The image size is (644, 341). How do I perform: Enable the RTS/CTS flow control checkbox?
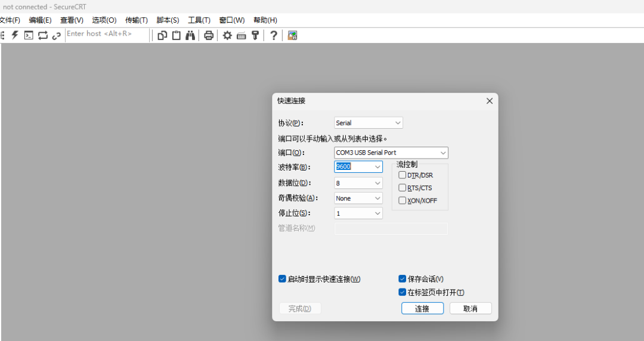tap(402, 188)
